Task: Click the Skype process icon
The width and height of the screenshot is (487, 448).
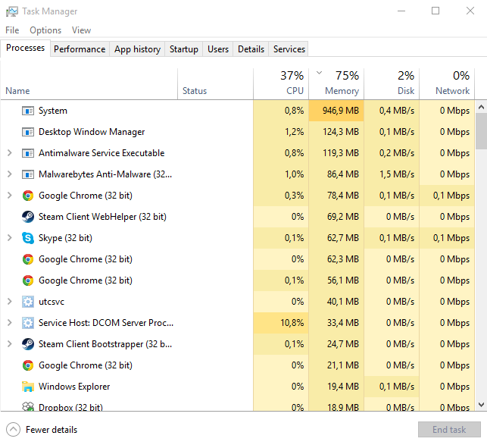Action: pos(28,238)
